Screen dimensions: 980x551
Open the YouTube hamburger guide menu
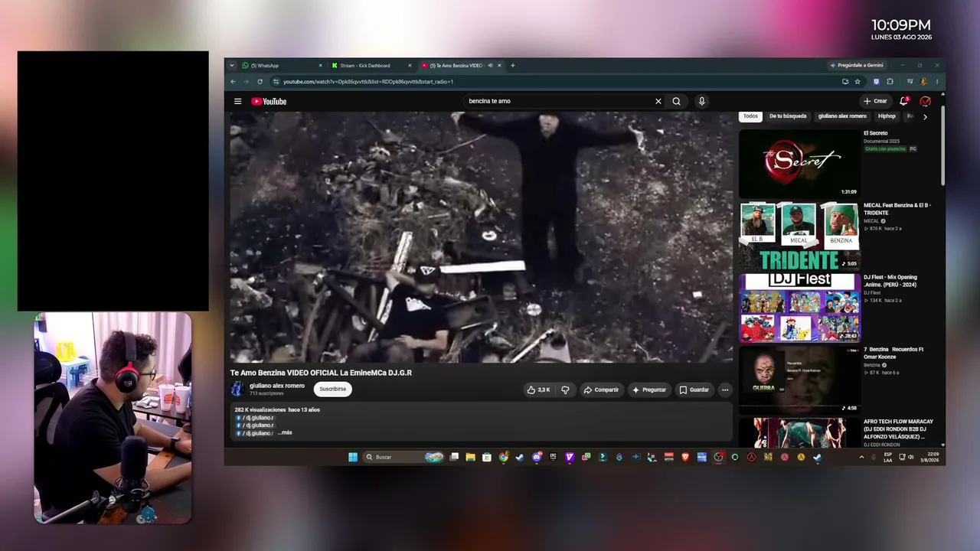(x=238, y=101)
